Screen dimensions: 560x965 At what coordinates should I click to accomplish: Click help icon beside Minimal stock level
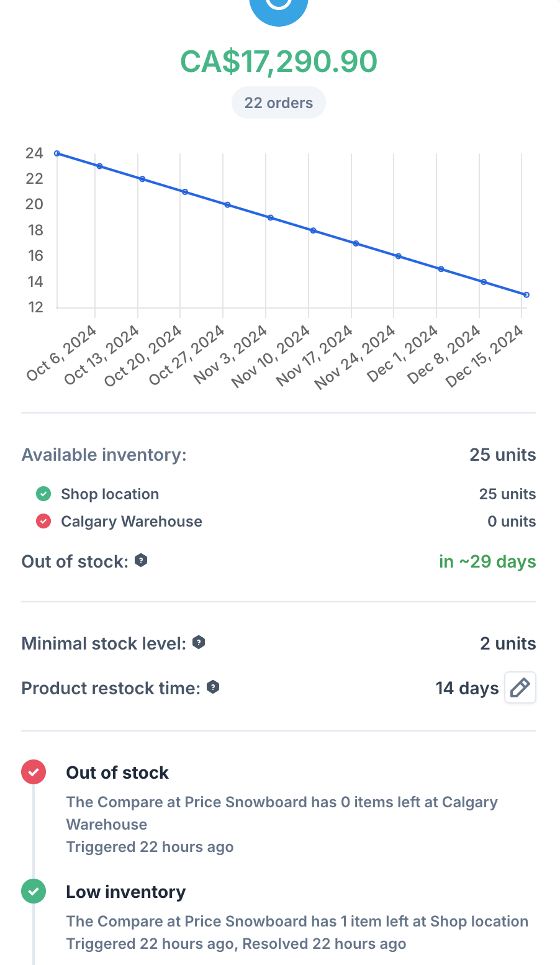[199, 642]
